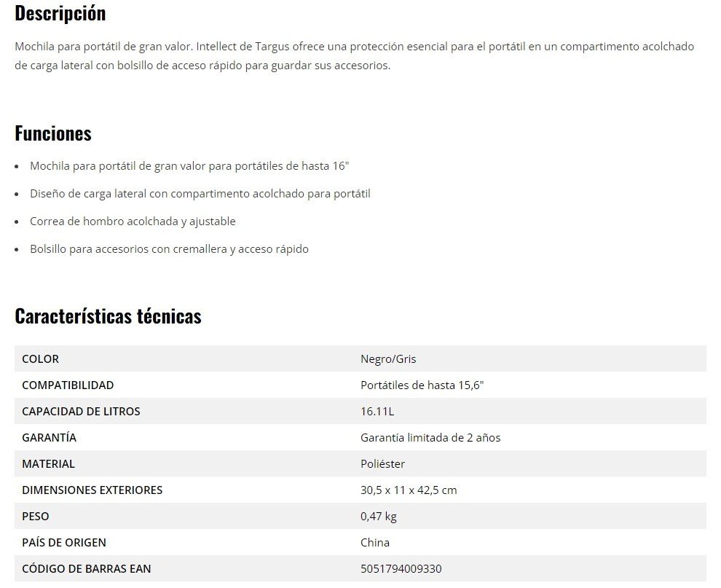The image size is (721, 588).
Task: Click the Poliéster material value
Action: [382, 464]
